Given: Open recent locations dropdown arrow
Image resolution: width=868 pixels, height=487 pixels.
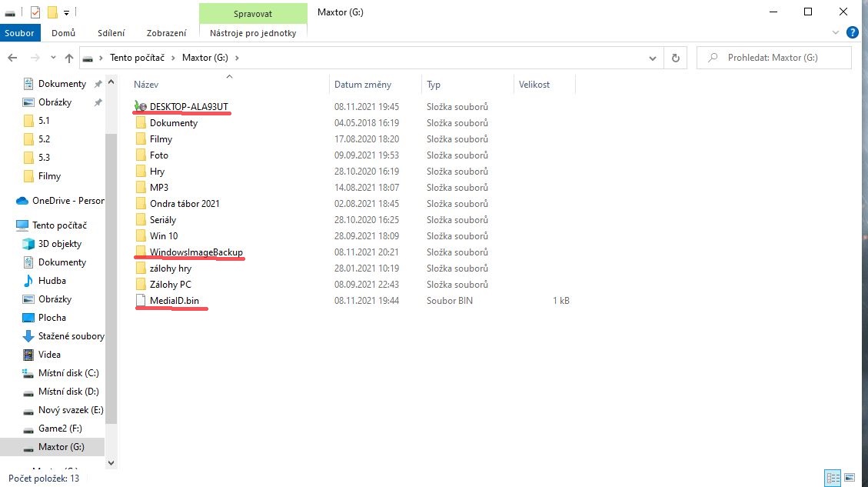Looking at the screenshot, I should pyautogui.click(x=53, y=58).
